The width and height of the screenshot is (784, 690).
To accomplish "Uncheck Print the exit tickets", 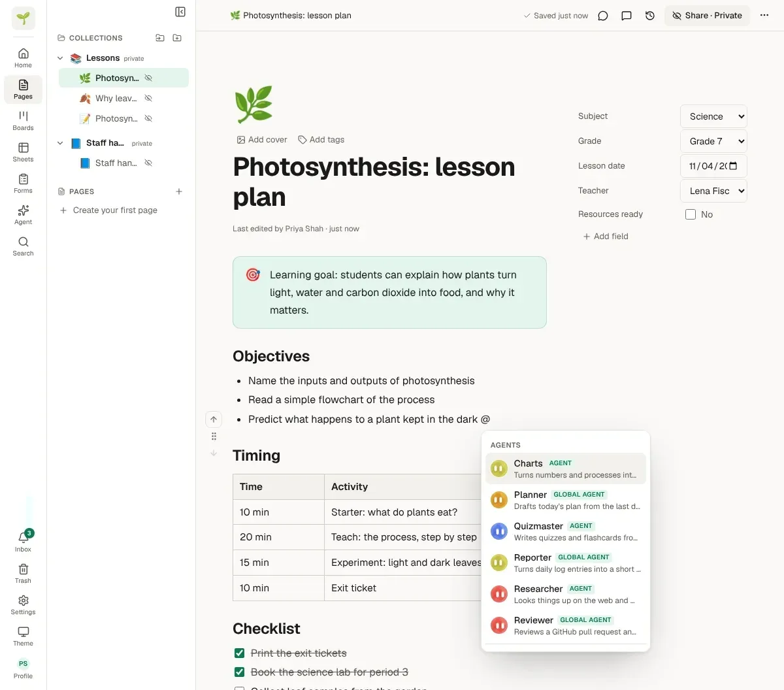I will [239, 653].
